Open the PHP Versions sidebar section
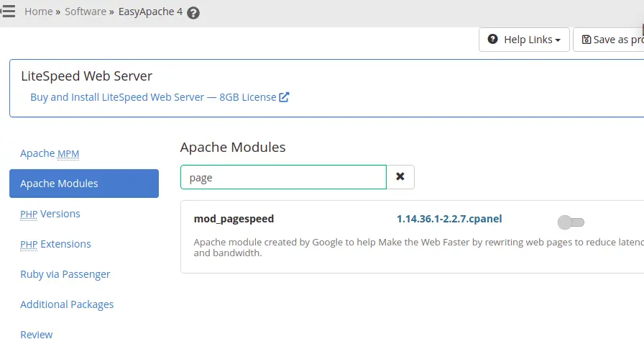 (x=50, y=214)
